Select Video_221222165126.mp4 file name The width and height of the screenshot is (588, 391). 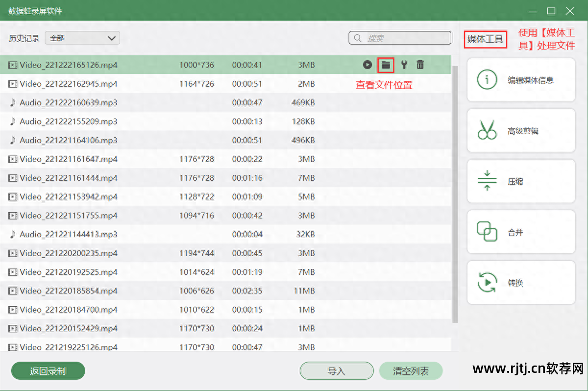[69, 65]
